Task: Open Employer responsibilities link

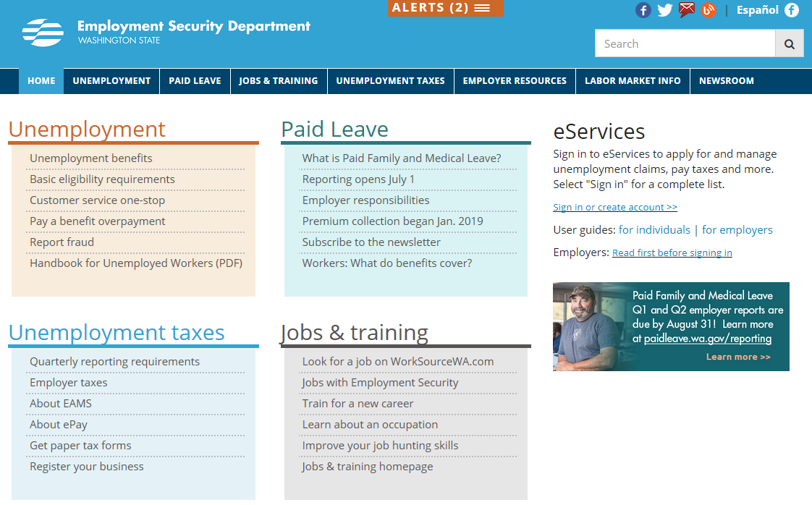Action: 365,200
